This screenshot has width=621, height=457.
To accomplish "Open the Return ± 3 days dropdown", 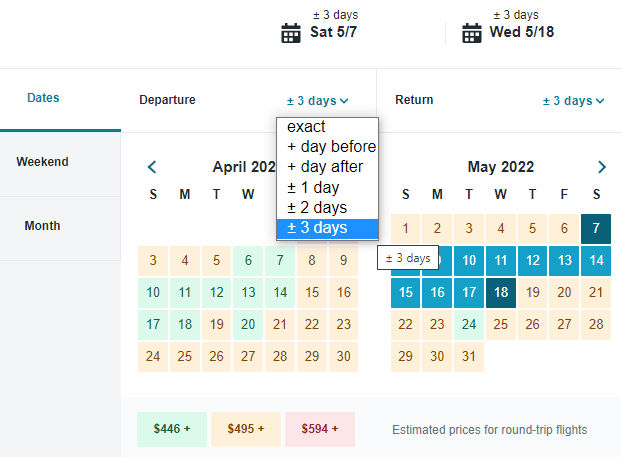I will click(x=573, y=101).
